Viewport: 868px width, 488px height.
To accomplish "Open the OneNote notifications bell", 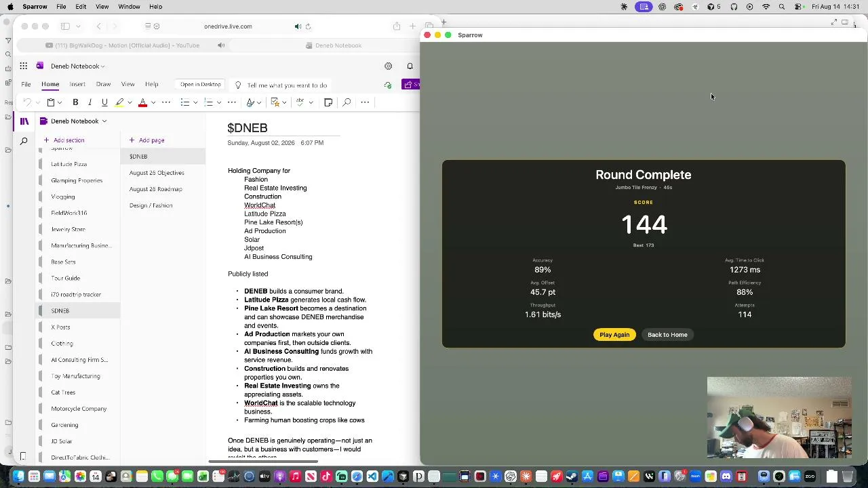I will point(410,66).
